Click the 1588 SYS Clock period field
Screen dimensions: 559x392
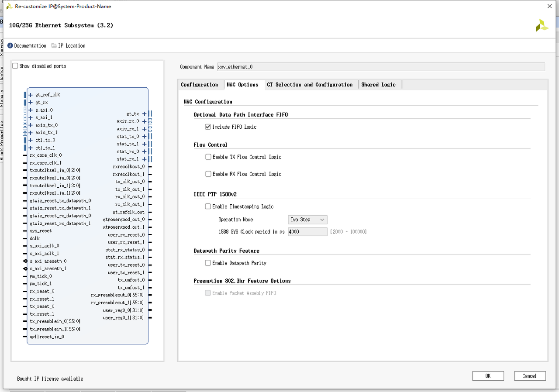[307, 232]
